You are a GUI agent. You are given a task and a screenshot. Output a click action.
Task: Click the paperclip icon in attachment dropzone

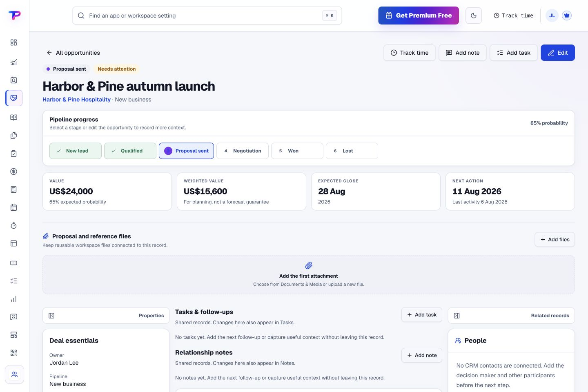click(309, 265)
